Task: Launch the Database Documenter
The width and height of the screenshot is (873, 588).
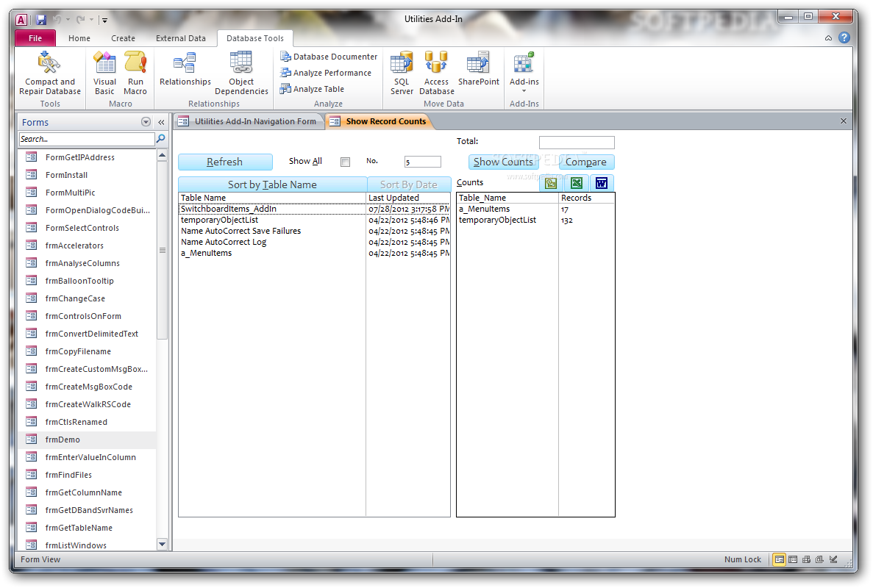Action: [x=329, y=57]
